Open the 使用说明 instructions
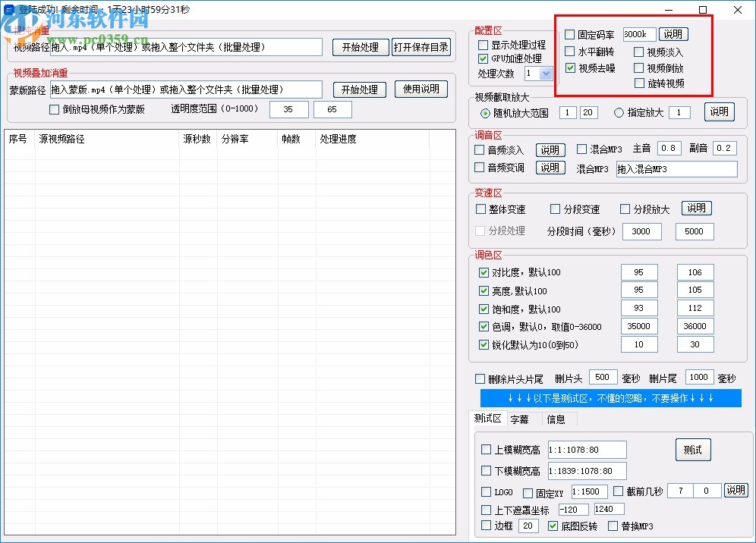756x543 pixels. (421, 89)
